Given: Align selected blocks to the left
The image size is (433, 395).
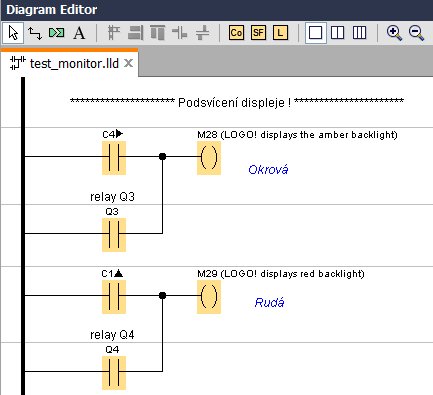Looking at the screenshot, I should click(x=114, y=33).
